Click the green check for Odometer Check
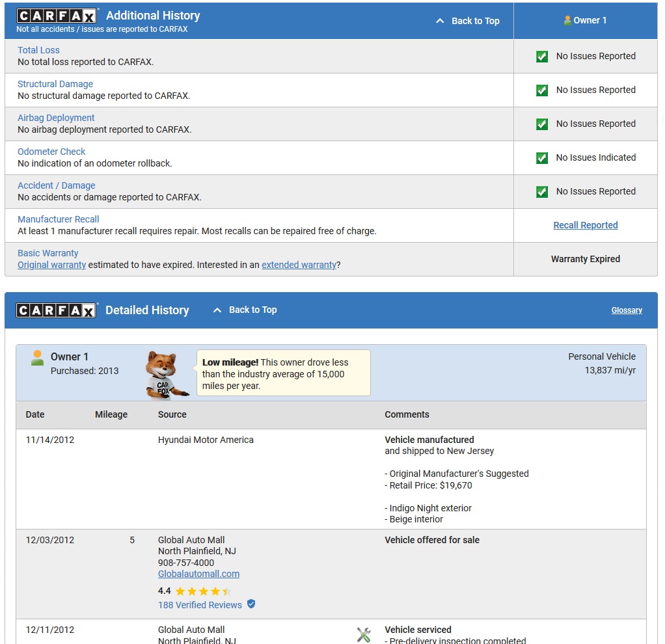Screen dimensions: 665x644 click(x=542, y=158)
